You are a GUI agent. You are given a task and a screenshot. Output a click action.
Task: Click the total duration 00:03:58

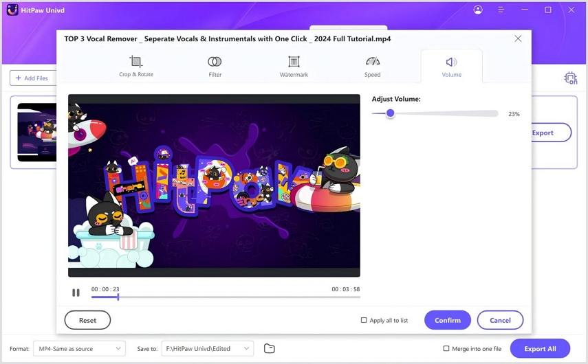pos(346,289)
